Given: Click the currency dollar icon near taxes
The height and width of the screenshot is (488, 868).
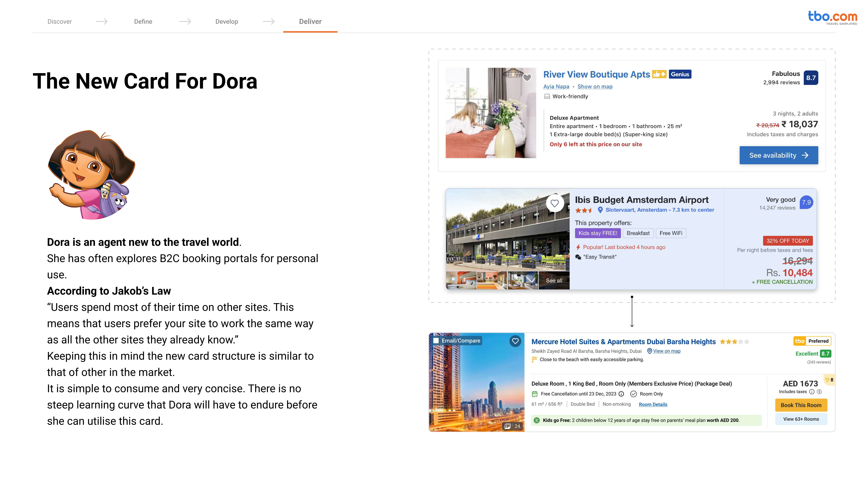Looking at the screenshot, I should (x=820, y=392).
